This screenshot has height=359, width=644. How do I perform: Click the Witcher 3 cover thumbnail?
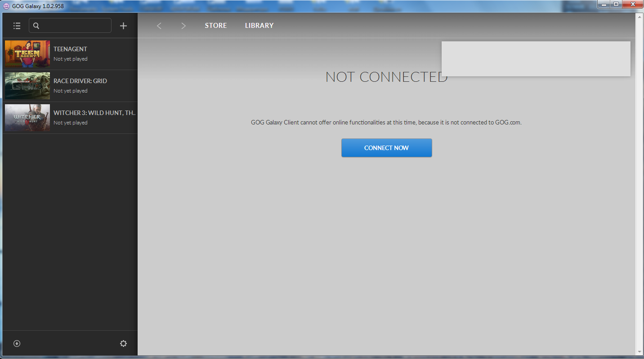tap(27, 118)
